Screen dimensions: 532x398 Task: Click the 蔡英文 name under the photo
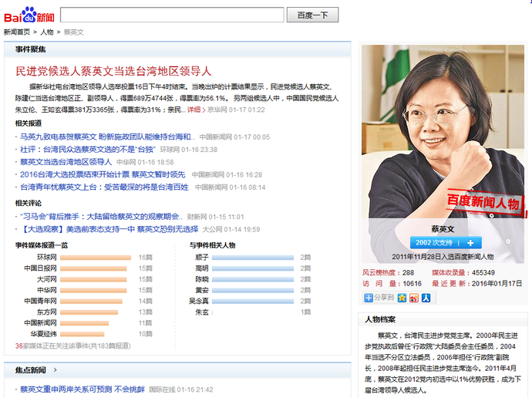click(x=443, y=229)
